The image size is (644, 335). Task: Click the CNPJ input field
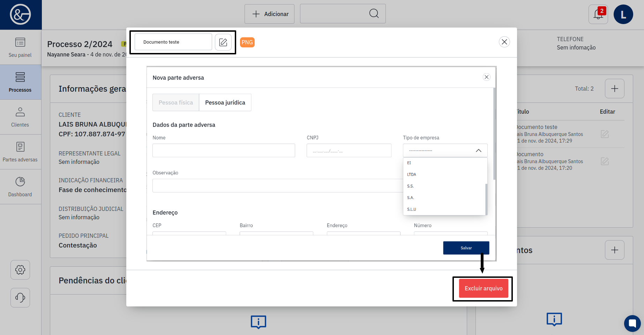pyautogui.click(x=349, y=151)
